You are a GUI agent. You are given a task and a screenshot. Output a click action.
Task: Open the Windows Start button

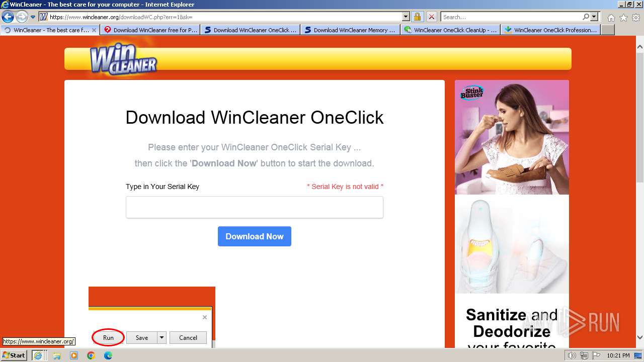pos(14,355)
